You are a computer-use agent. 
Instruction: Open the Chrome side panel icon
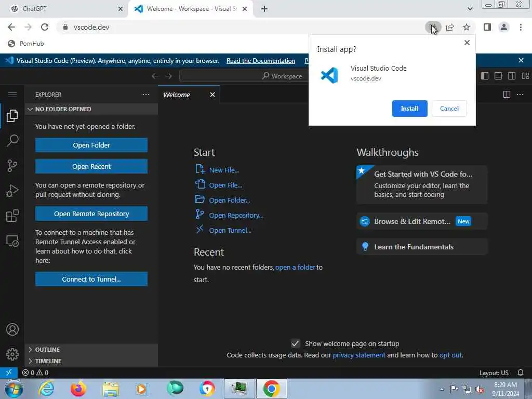tap(487, 27)
